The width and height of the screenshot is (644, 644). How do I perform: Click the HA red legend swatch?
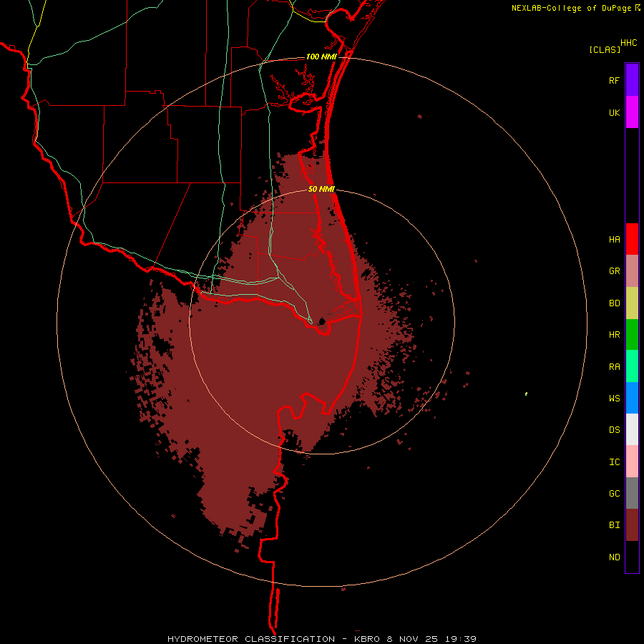coord(632,239)
